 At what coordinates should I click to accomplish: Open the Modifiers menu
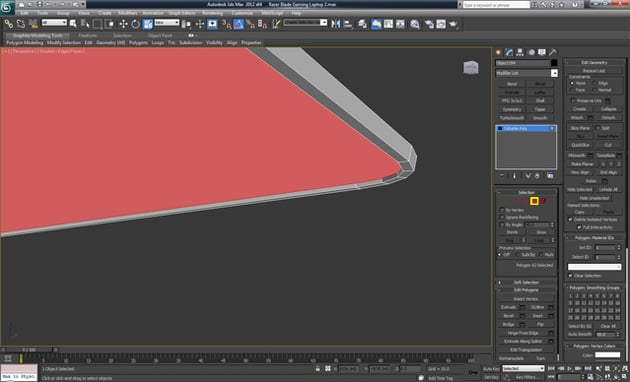128,13
